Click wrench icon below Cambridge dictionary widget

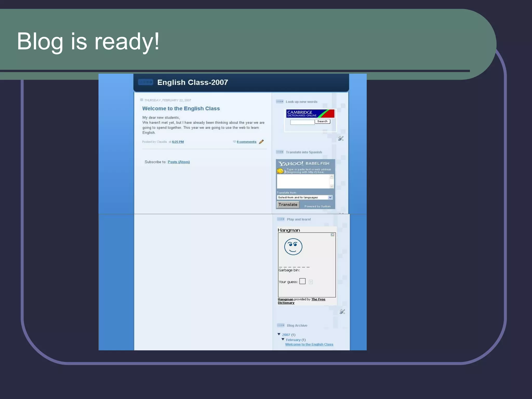[x=341, y=138]
